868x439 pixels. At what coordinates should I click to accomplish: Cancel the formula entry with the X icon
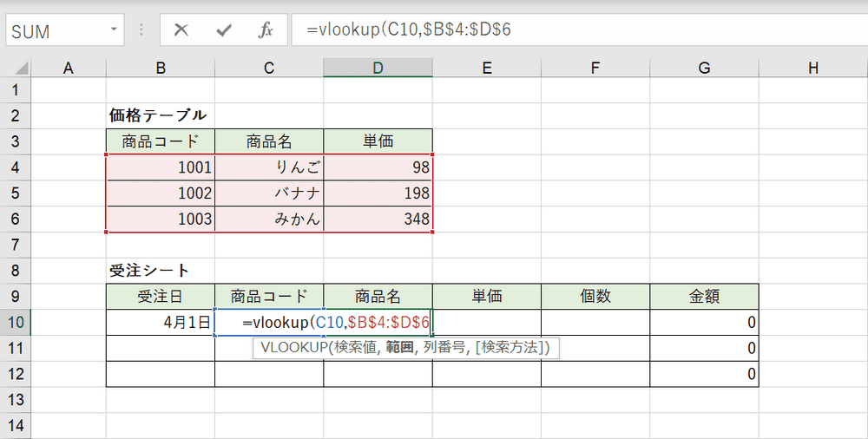[x=181, y=29]
